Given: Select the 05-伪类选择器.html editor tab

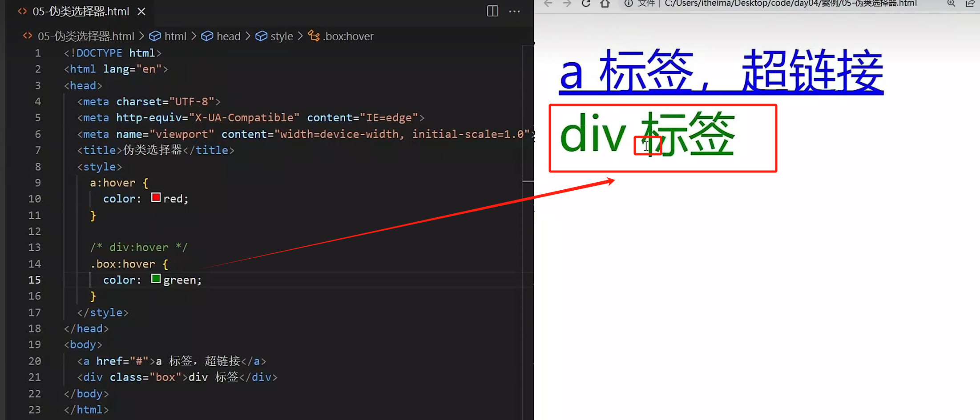Looking at the screenshot, I should point(81,12).
